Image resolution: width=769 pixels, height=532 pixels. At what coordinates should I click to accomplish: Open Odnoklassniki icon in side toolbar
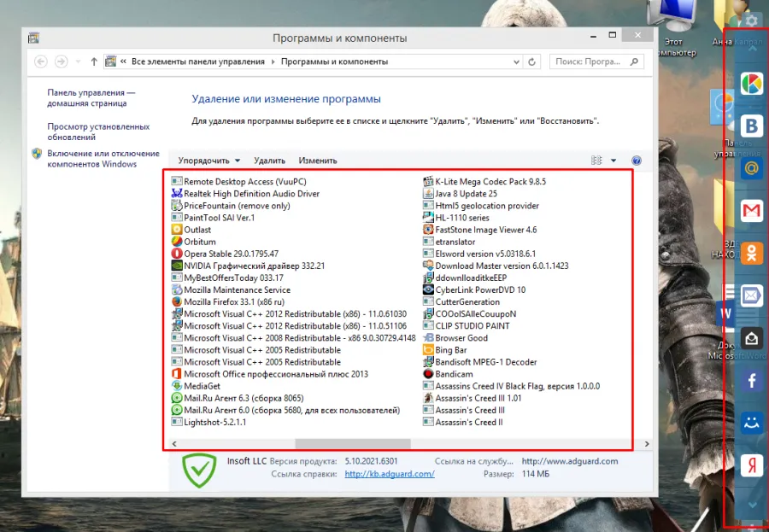click(x=751, y=254)
